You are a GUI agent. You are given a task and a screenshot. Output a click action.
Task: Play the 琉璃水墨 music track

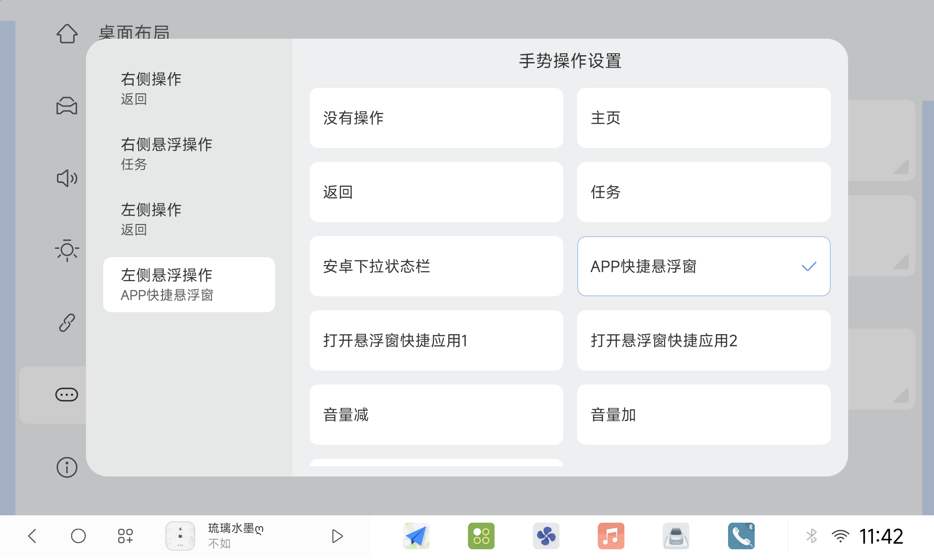click(337, 536)
